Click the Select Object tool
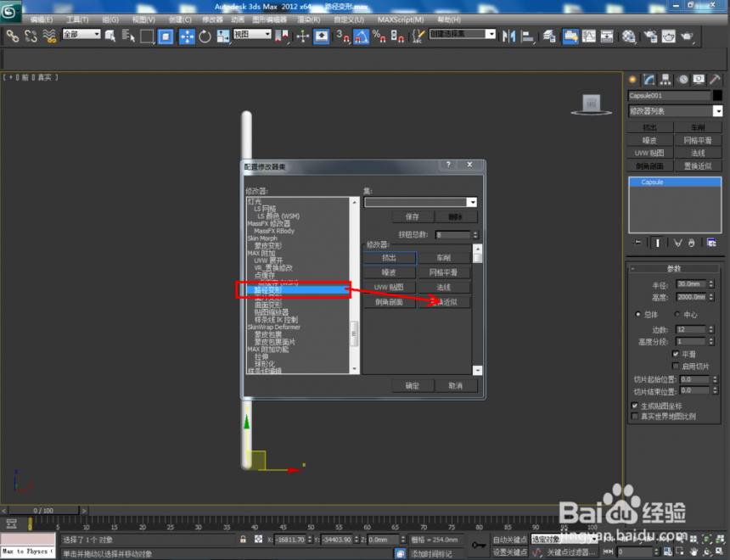This screenshot has height=560, width=730. click(109, 36)
